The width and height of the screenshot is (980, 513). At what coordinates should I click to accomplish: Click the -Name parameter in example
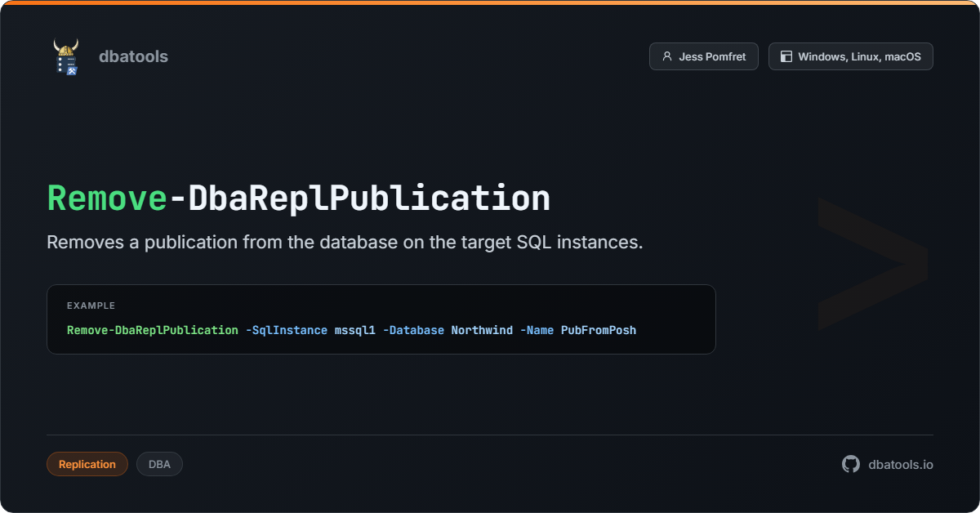[x=537, y=330]
